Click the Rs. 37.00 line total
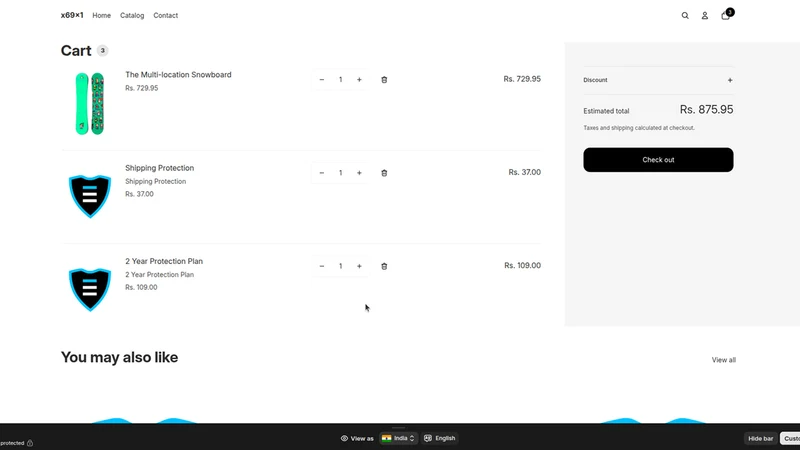Image resolution: width=800 pixels, height=450 pixels. pos(524,172)
